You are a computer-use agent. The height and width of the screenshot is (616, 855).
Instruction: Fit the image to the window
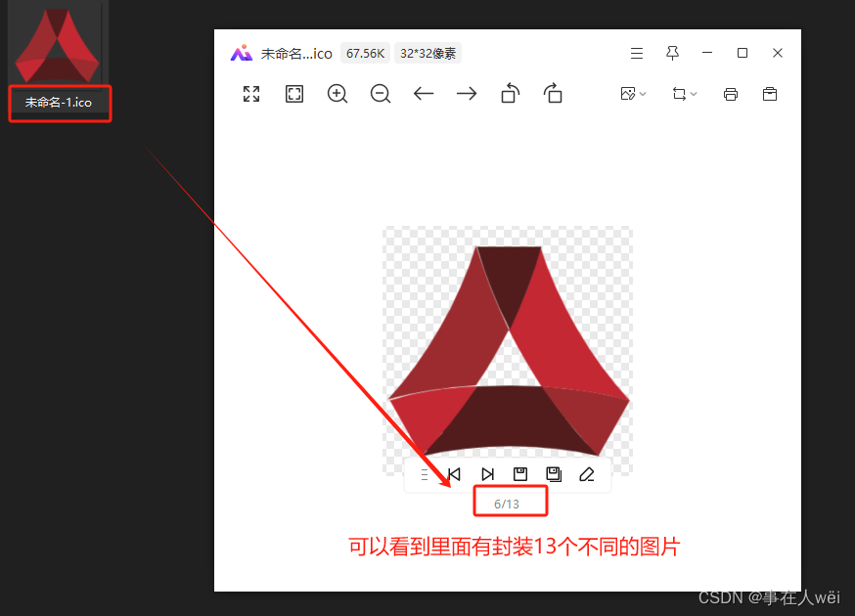coord(293,93)
